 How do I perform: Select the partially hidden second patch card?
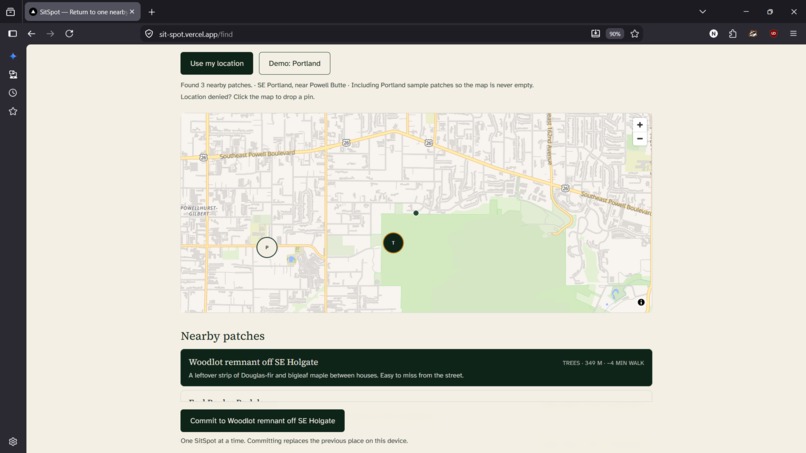coord(416,396)
